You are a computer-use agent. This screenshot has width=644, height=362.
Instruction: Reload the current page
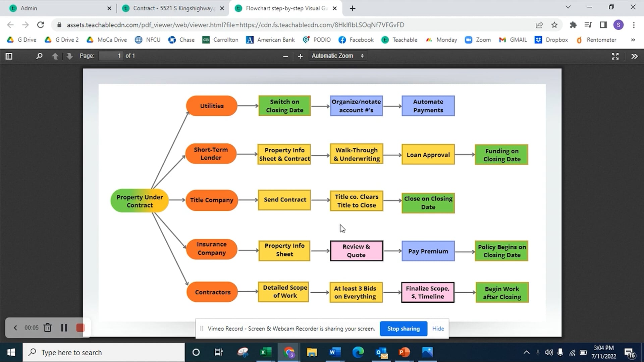[41, 25]
